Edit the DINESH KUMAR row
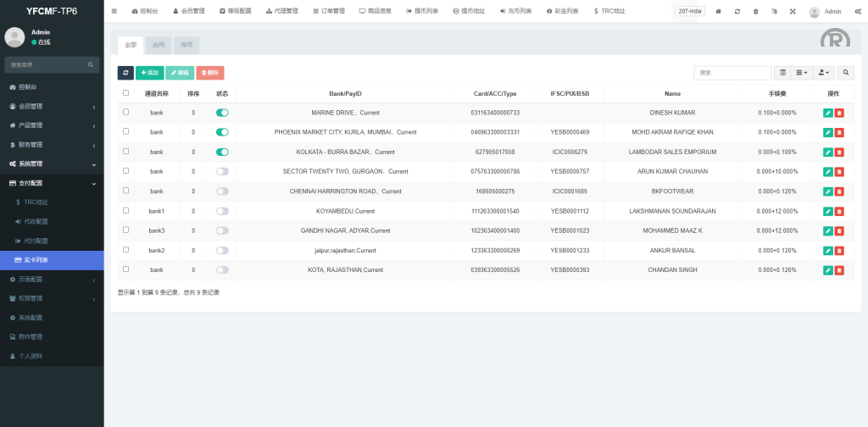 827,113
